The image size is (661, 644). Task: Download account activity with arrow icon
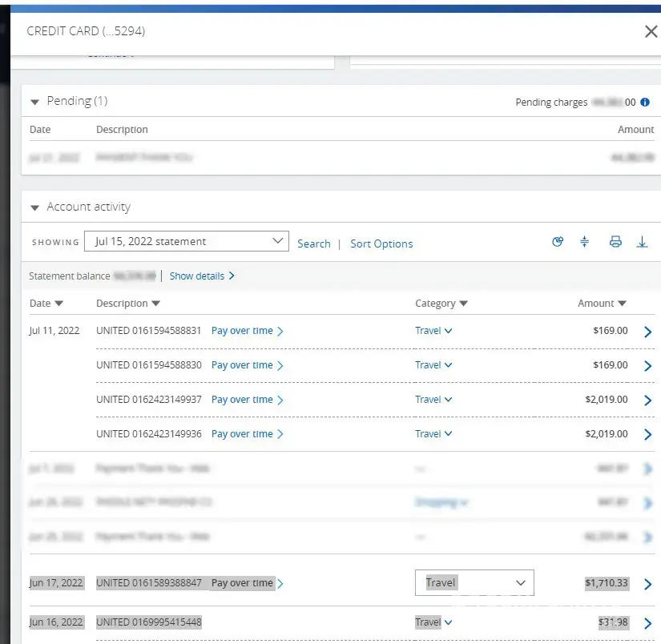tap(642, 242)
